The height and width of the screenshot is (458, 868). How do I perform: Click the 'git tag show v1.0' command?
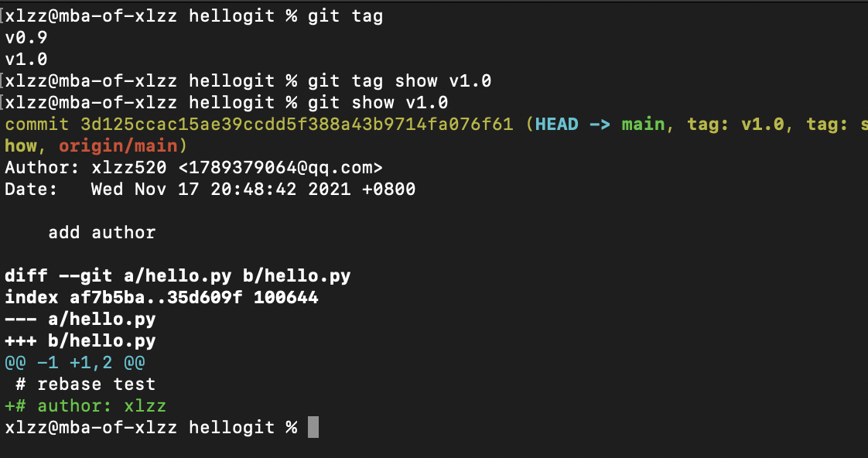click(400, 81)
